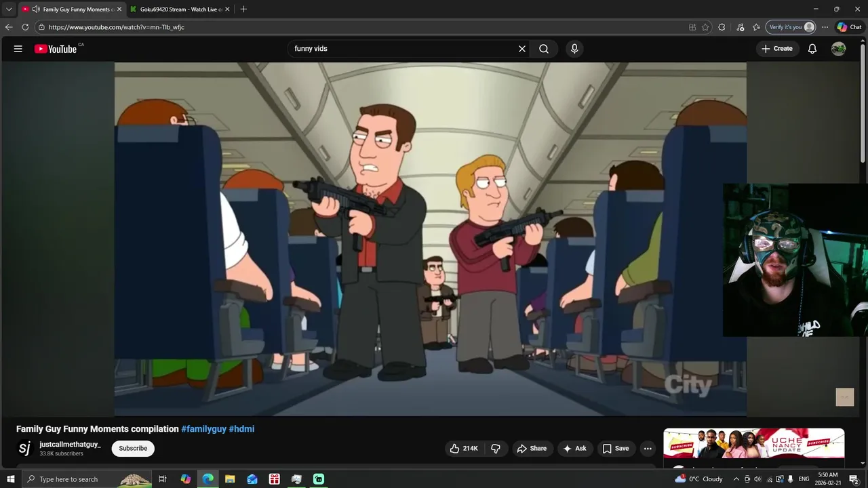This screenshot has width=868, height=488.
Task: Open the Action Center notifications icon
Action: [854, 479]
